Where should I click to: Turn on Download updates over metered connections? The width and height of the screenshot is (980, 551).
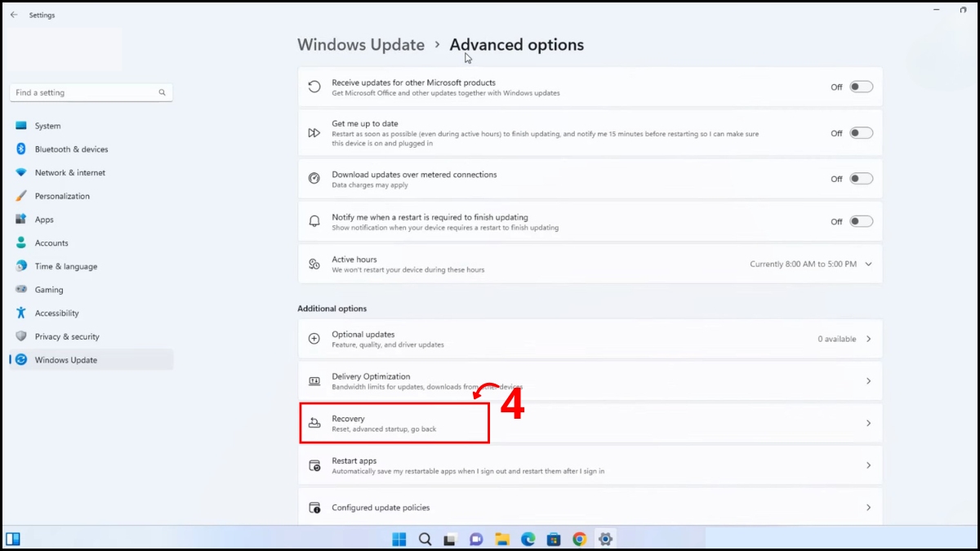tap(861, 179)
